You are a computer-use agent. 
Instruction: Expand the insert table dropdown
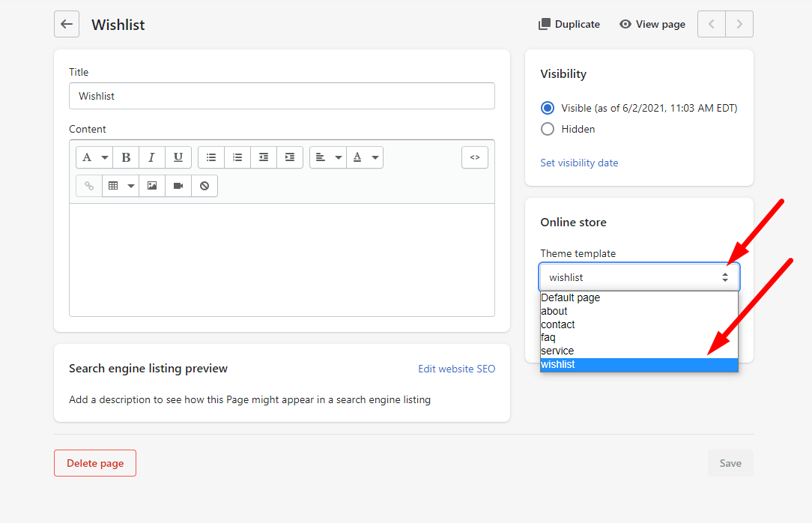point(121,186)
